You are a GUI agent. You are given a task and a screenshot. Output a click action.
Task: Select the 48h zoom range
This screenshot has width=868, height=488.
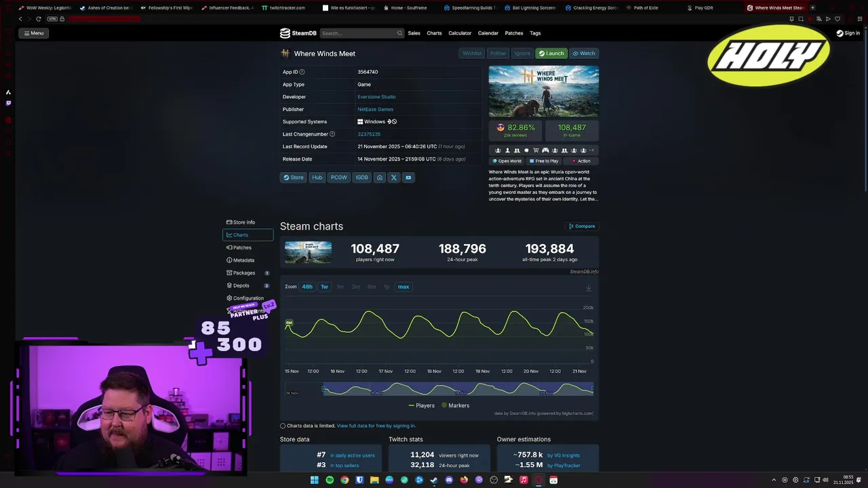click(307, 287)
